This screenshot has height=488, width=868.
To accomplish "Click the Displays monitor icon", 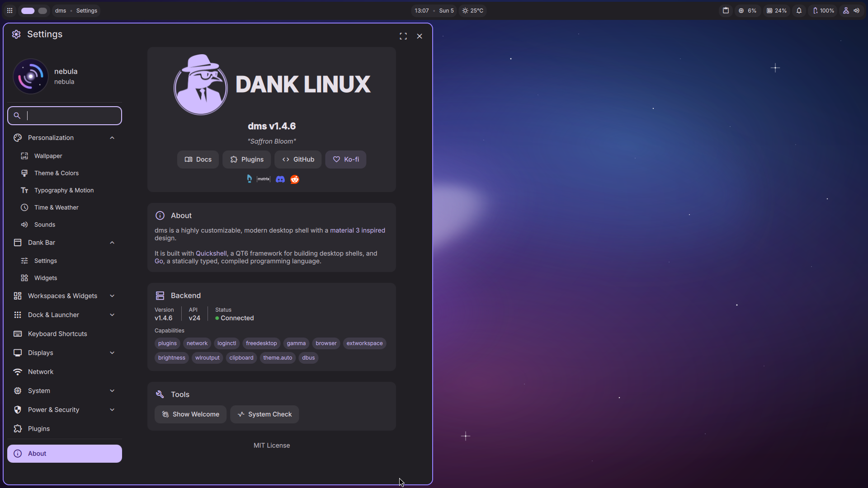I will coord(18,353).
